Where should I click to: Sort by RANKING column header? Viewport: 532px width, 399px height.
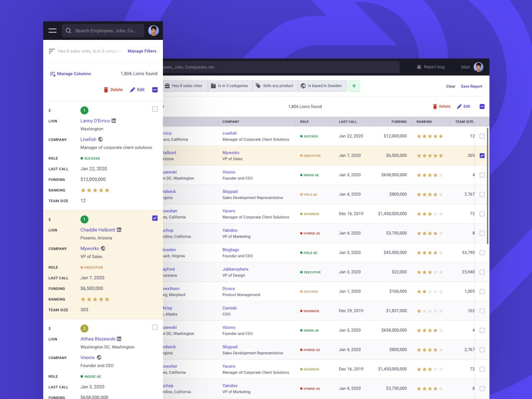pos(424,122)
